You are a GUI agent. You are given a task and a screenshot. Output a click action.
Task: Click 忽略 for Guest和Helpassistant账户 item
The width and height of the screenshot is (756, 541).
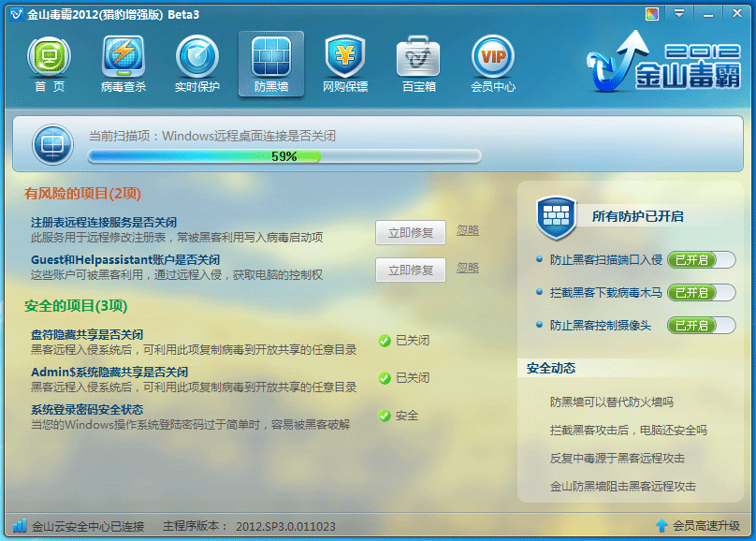pyautogui.click(x=468, y=268)
